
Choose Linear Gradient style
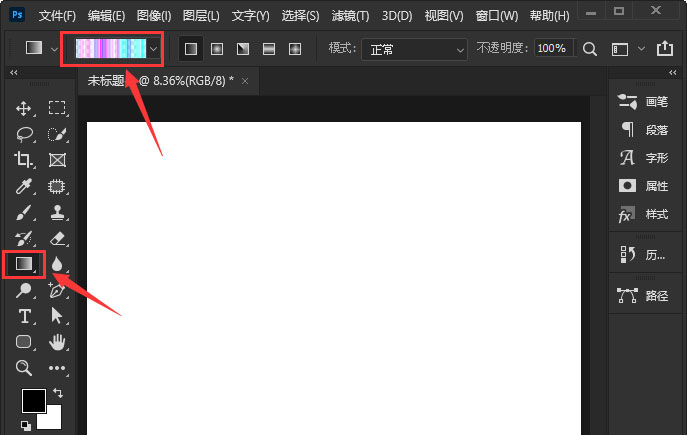(x=191, y=49)
